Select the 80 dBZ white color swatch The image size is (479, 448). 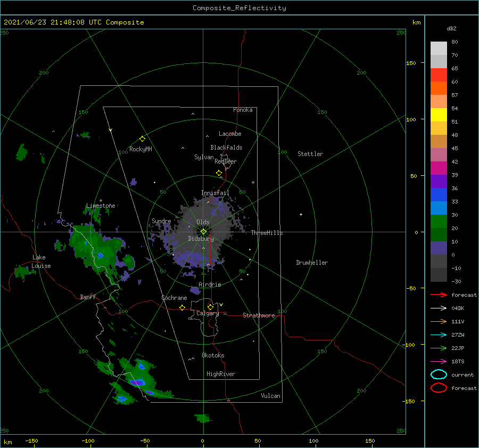point(439,48)
